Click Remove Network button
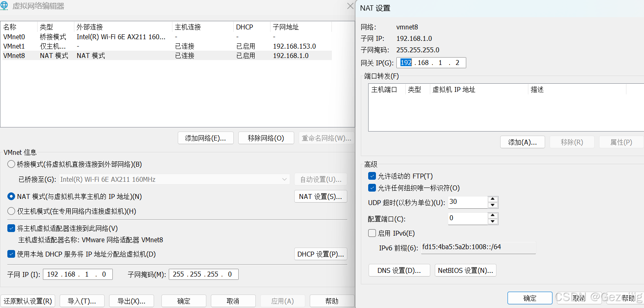The height and width of the screenshot is (308, 644). coord(266,138)
